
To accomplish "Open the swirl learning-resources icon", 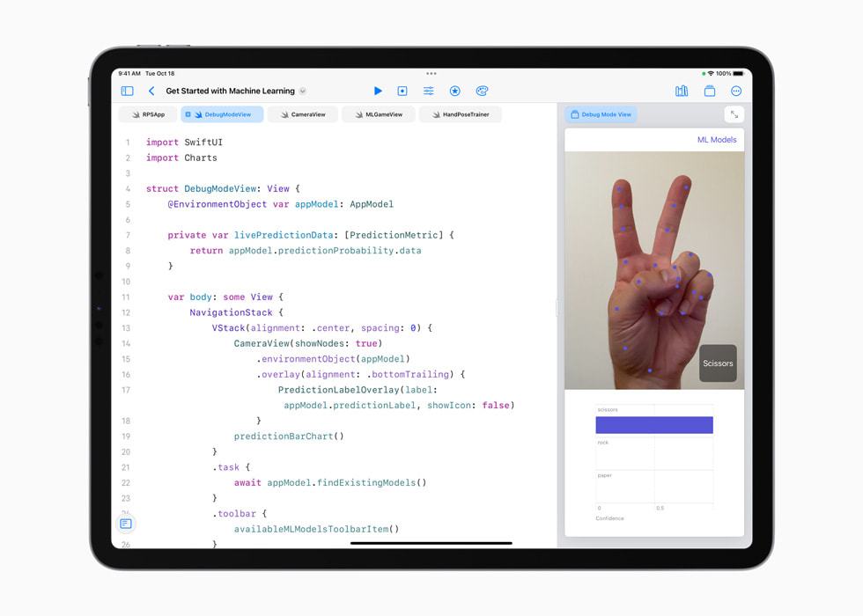I will coord(483,91).
